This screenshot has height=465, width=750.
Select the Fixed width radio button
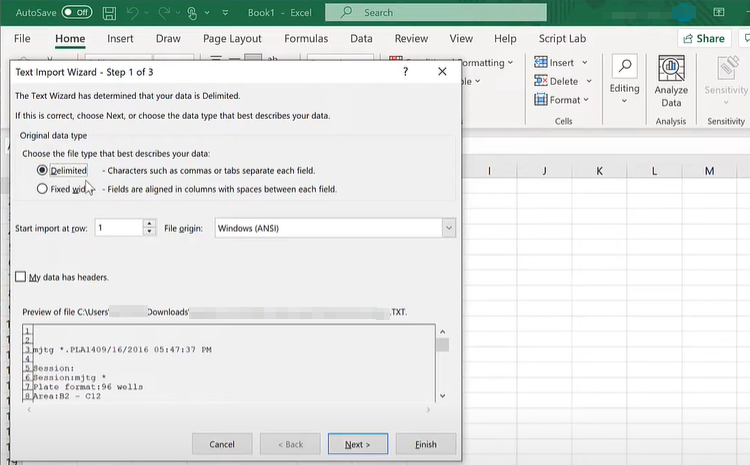[42, 188]
